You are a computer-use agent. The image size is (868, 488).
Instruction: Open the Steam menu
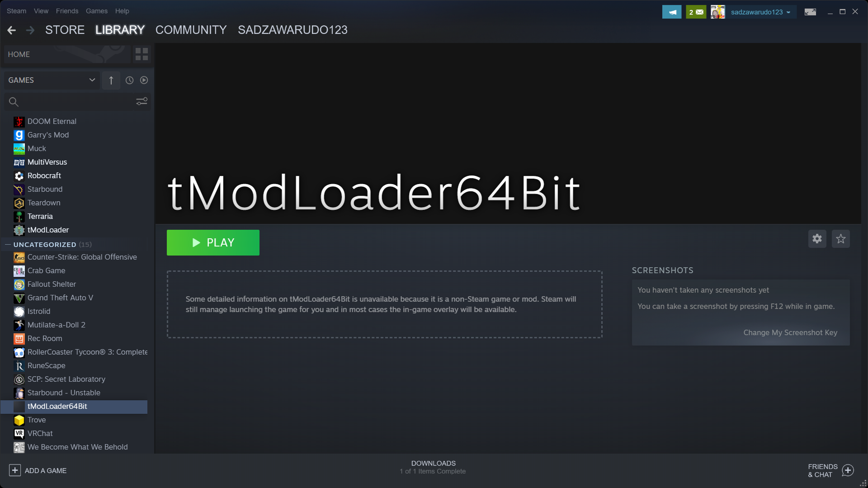[x=16, y=11]
